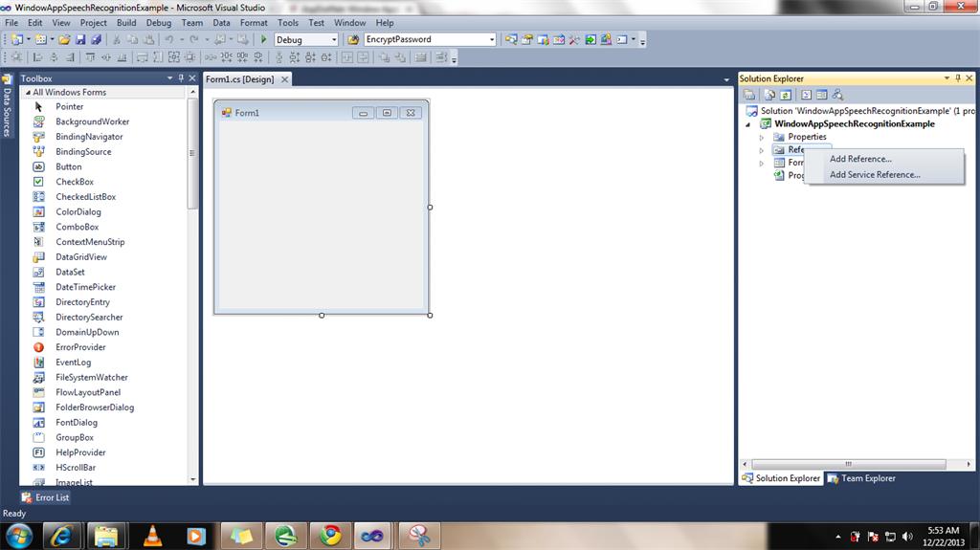
Task: Open the File menu
Action: pos(11,23)
